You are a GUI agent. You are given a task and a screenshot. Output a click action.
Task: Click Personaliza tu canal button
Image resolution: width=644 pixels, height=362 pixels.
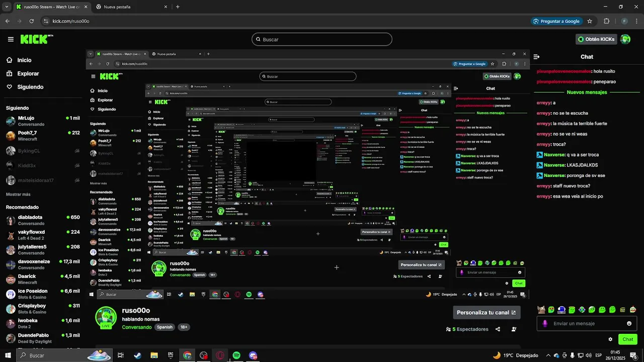click(x=487, y=312)
